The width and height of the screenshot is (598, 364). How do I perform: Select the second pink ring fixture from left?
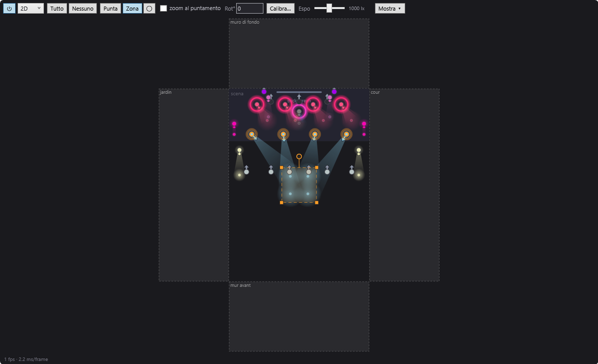pyautogui.click(x=285, y=104)
